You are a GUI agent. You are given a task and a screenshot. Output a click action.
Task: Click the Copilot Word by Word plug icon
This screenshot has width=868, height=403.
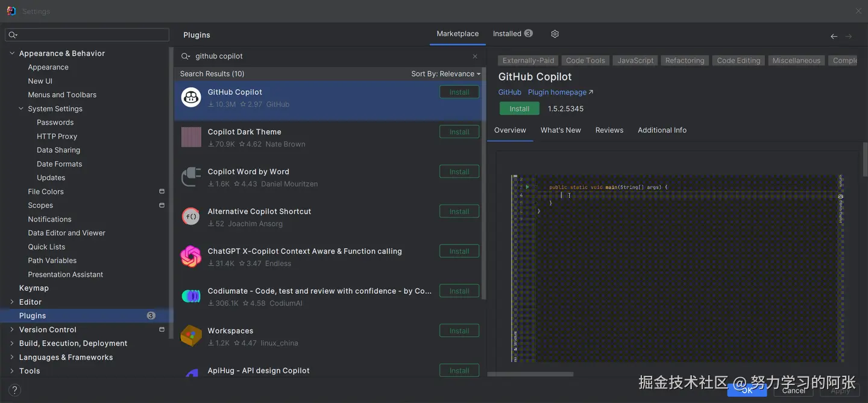point(191,177)
